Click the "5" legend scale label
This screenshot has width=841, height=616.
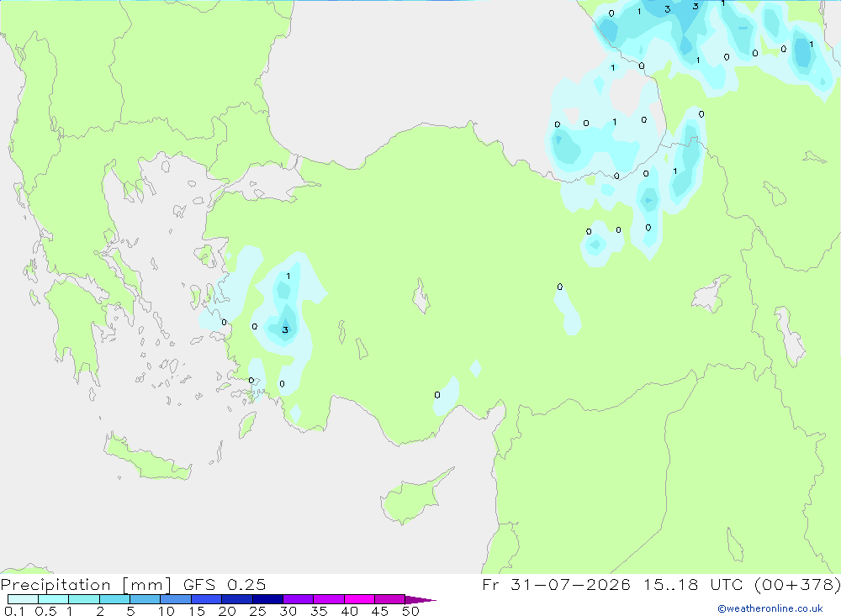(x=130, y=611)
